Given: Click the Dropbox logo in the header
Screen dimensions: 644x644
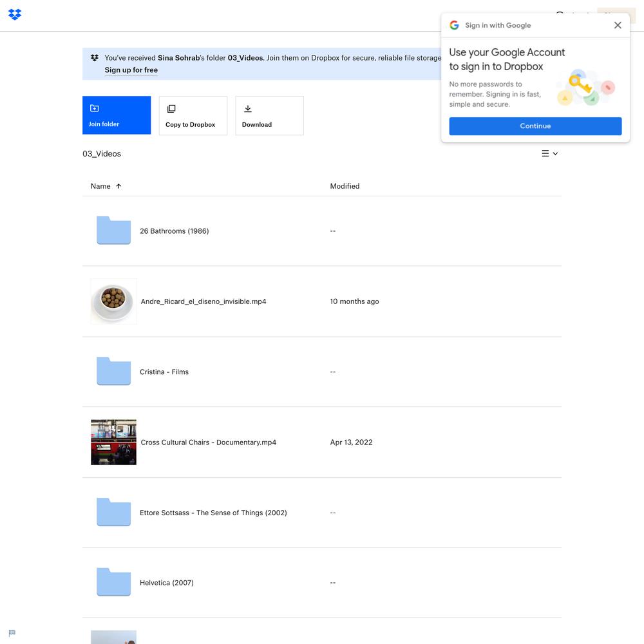Looking at the screenshot, I should [15, 14].
